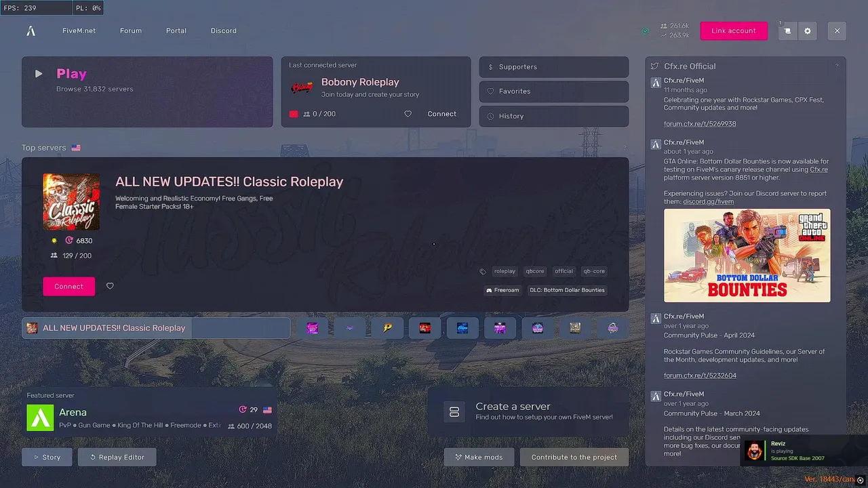Click the qb-core tag
Screen dimensions: 868x488
594,271
